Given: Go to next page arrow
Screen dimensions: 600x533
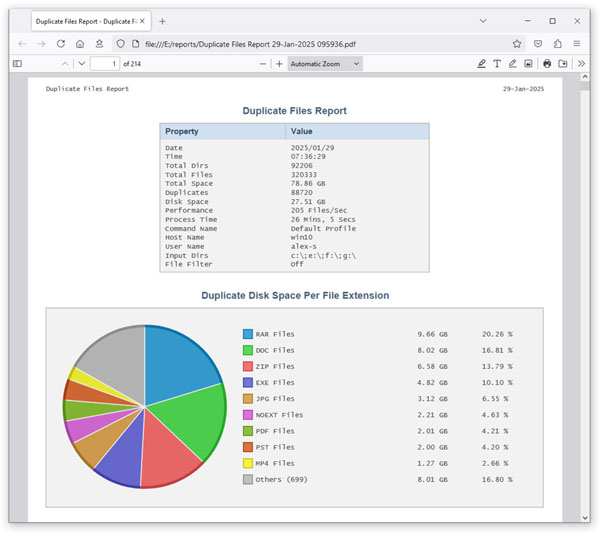Looking at the screenshot, I should tap(82, 64).
